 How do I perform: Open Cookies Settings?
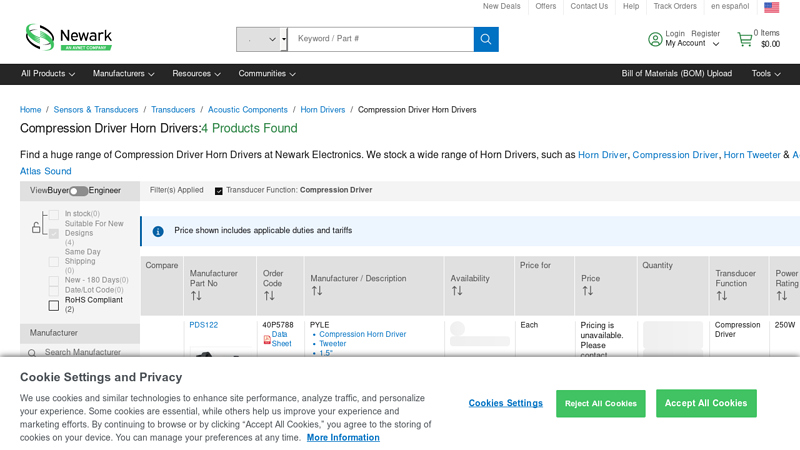pos(506,403)
